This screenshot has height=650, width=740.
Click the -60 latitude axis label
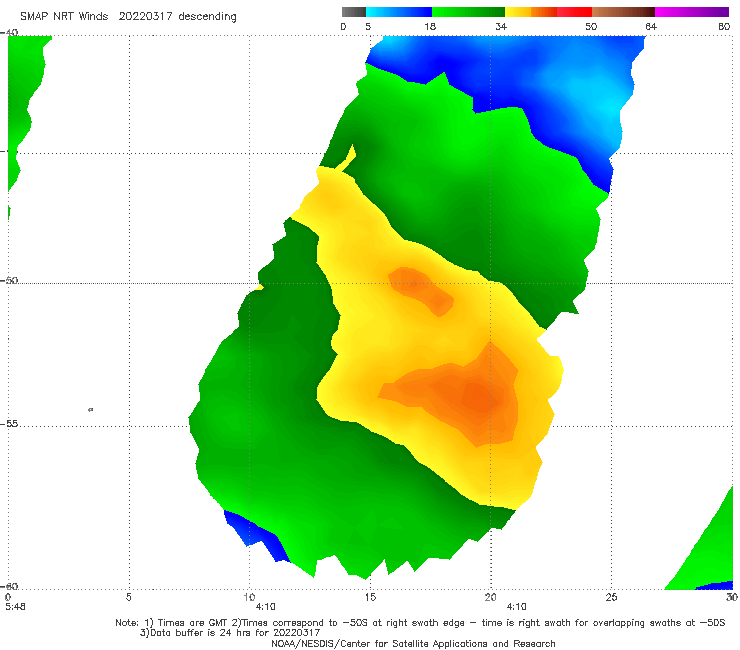tap(9, 586)
